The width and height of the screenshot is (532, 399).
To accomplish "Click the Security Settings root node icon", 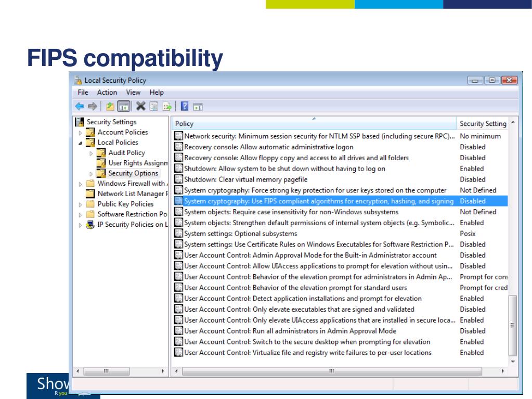I will click(x=80, y=122).
